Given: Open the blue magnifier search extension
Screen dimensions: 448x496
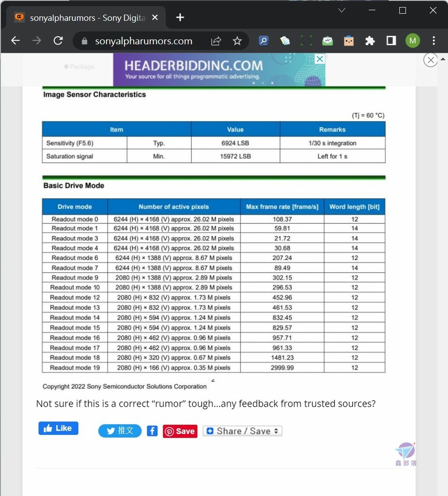Looking at the screenshot, I should pyautogui.click(x=263, y=41).
